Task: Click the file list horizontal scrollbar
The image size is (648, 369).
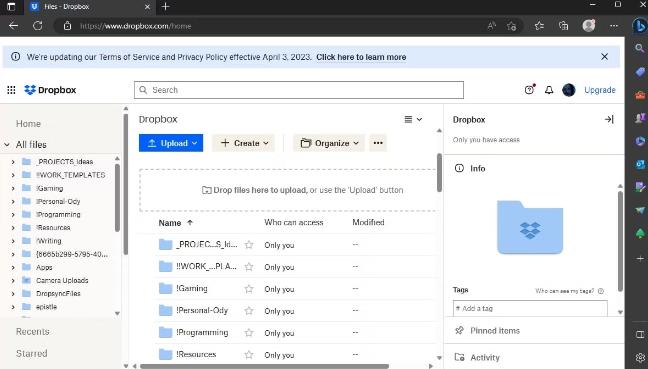Action: (264, 366)
